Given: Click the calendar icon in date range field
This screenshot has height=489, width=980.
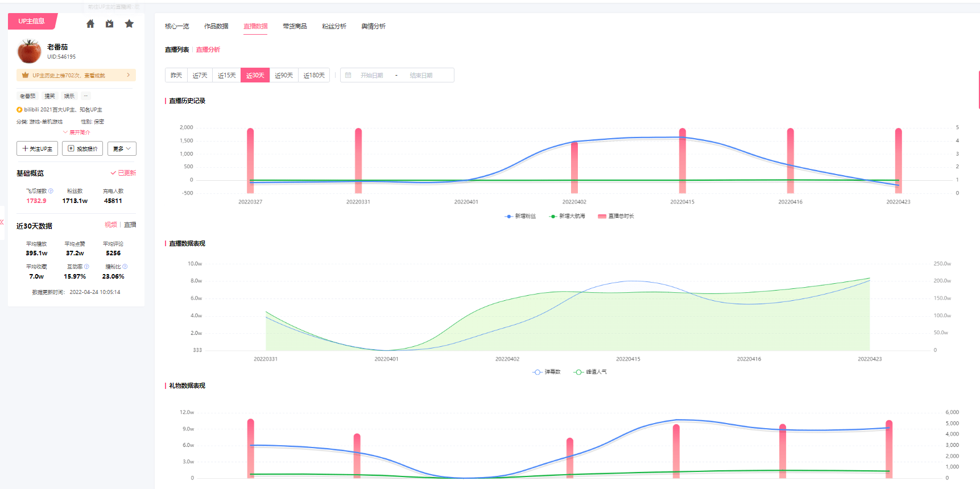Looking at the screenshot, I should [348, 75].
